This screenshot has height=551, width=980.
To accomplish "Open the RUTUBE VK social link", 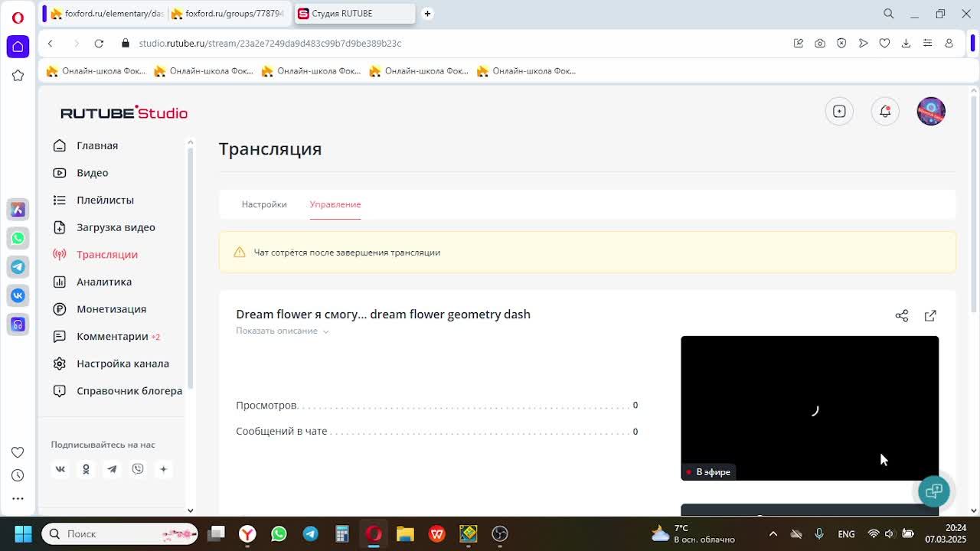I will tap(60, 469).
